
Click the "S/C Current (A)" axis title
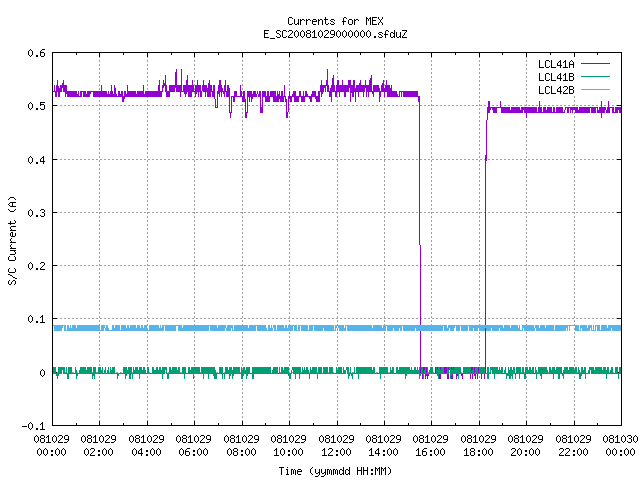pos(13,240)
